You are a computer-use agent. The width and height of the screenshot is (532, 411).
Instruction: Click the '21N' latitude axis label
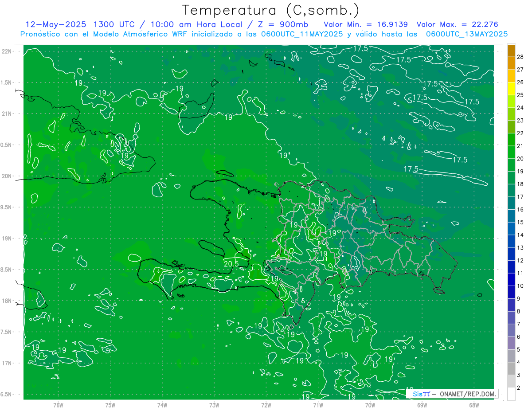7,114
